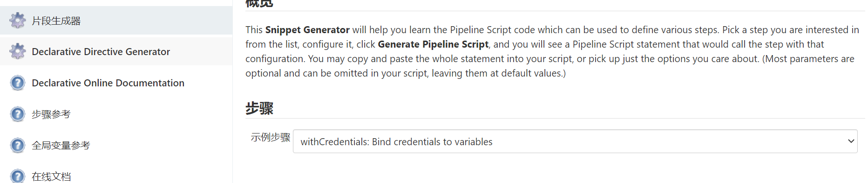The height and width of the screenshot is (183, 868).
Task: Click the gear icon beside 片段生成器
Action: point(18,21)
